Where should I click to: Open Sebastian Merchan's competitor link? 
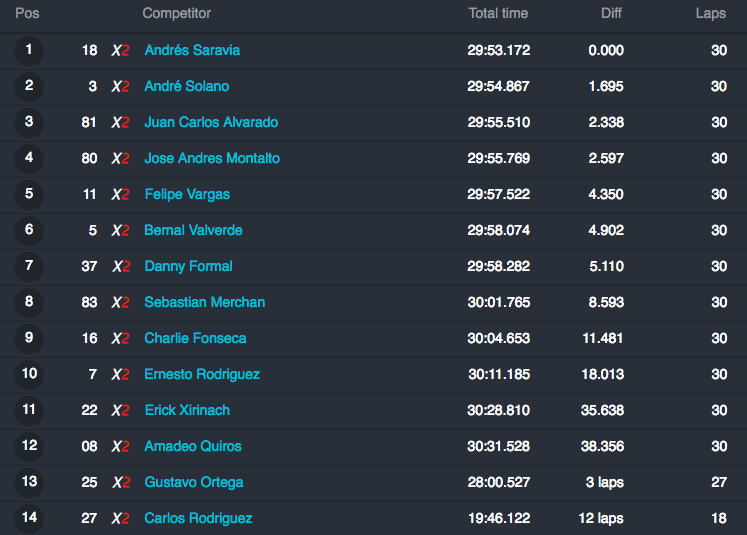tap(204, 302)
